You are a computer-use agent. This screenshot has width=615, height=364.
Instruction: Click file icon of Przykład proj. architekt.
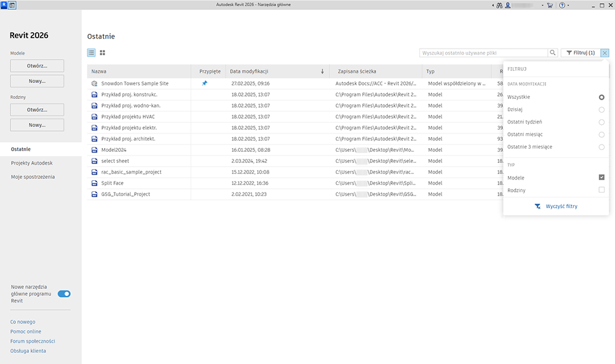(94, 139)
